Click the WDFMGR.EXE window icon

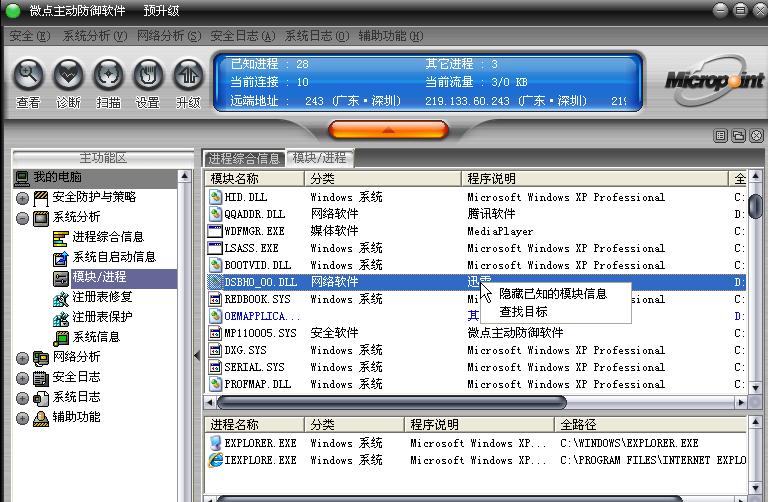point(216,231)
